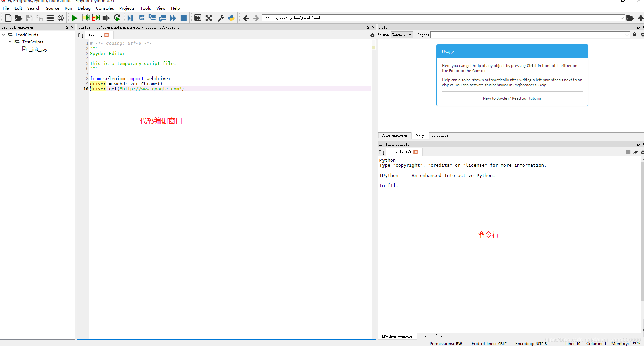The width and height of the screenshot is (644, 346).
Task: Maximize current pane with fullscreen icon
Action: pyautogui.click(x=209, y=18)
